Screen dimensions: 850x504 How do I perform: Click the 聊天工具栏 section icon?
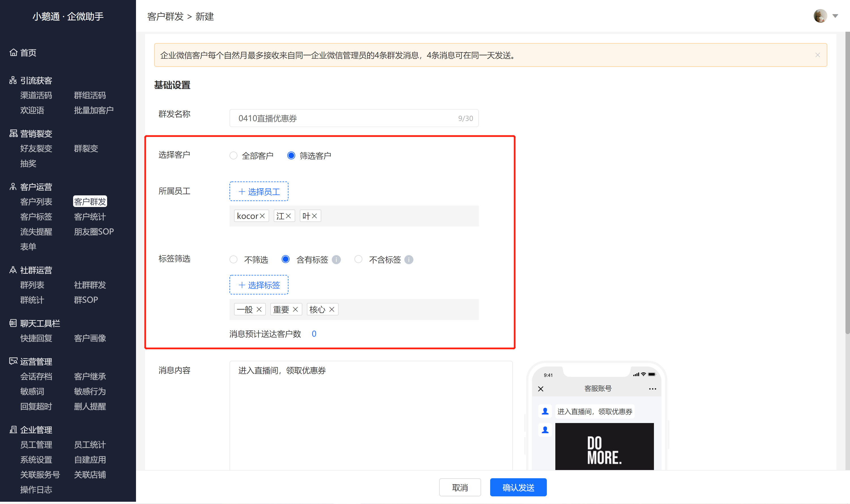13,323
